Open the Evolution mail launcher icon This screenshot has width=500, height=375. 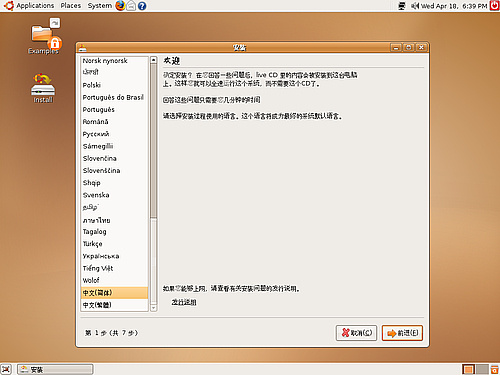point(131,6)
